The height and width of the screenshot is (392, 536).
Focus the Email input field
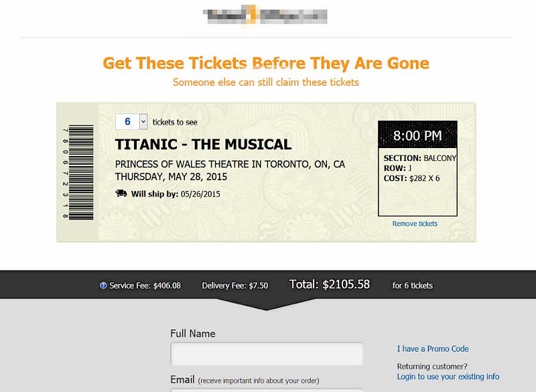[267, 389]
